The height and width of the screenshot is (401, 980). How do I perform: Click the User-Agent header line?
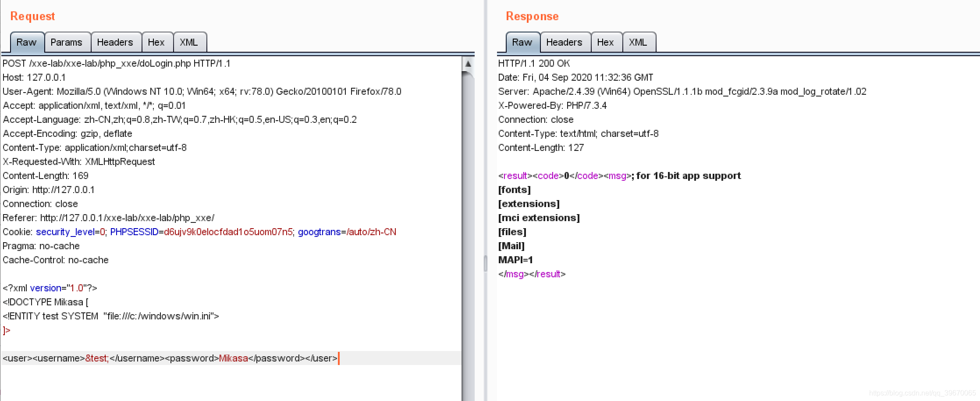click(x=202, y=92)
